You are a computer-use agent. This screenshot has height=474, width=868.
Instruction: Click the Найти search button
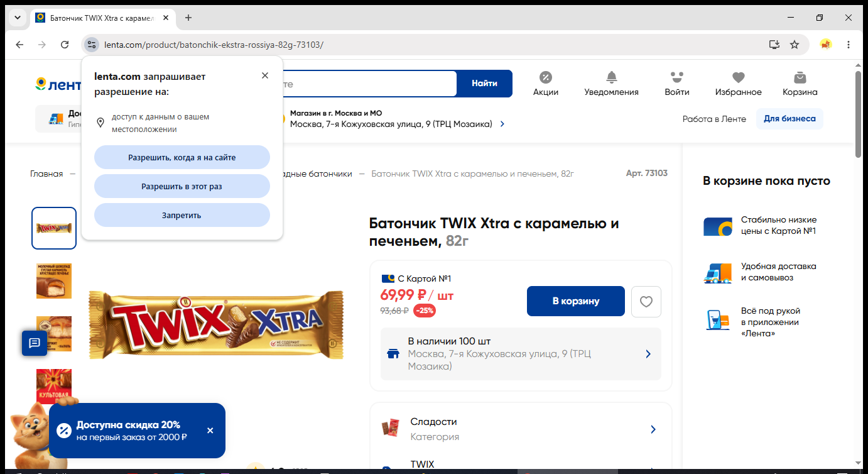[x=484, y=84]
